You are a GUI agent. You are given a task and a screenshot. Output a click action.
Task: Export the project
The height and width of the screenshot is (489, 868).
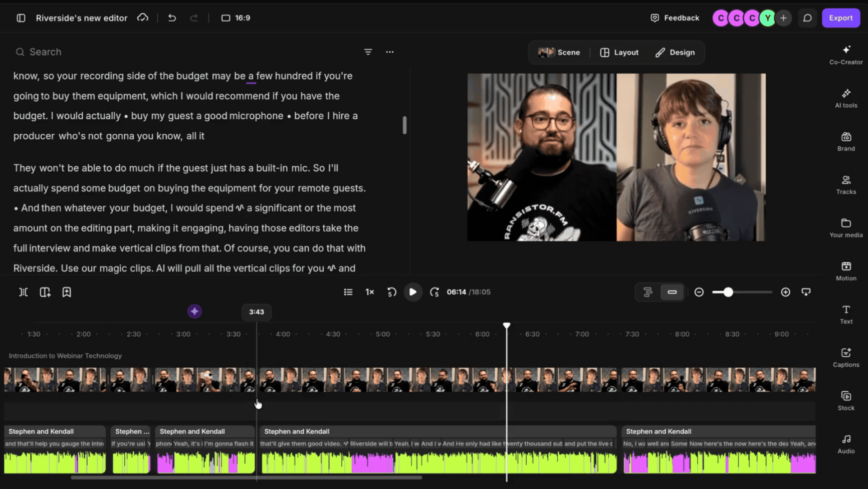tap(840, 18)
